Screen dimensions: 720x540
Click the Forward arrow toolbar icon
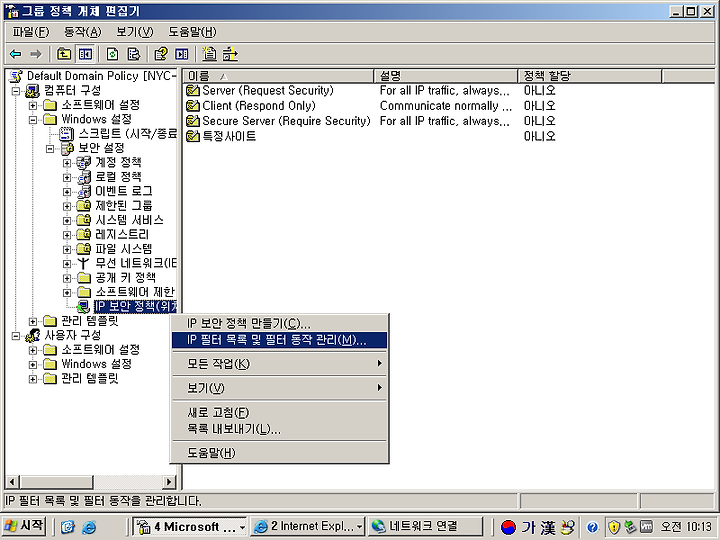coord(35,54)
